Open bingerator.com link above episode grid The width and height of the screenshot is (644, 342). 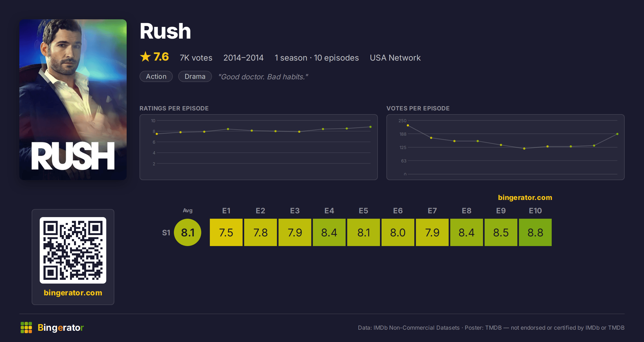click(525, 198)
